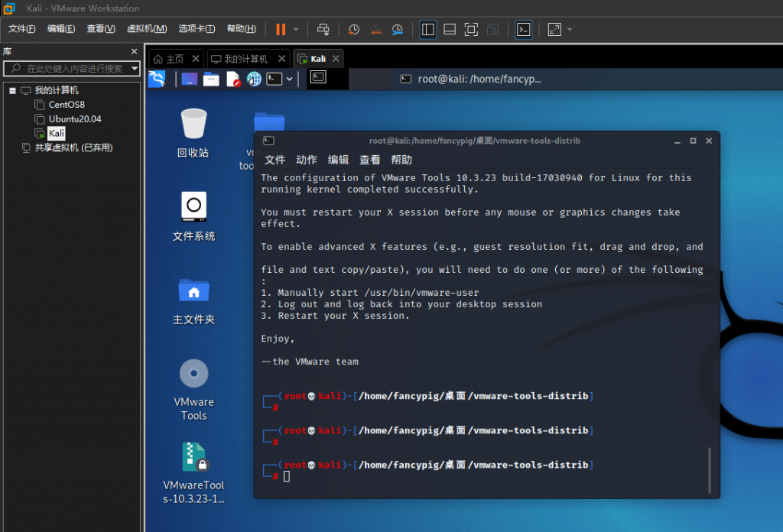Click the stretch guest display icon
The height and width of the screenshot is (532, 783).
(554, 30)
